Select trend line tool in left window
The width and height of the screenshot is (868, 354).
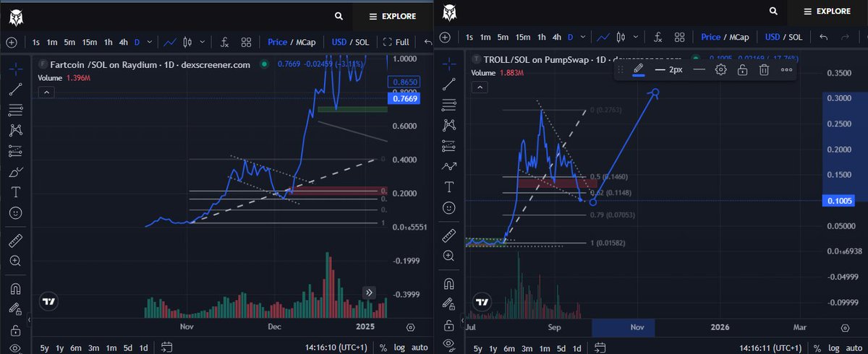[15, 89]
